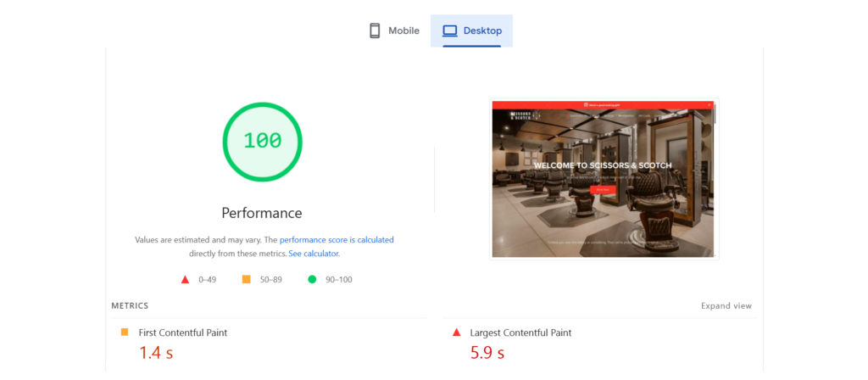
Task: Expand the metrics view
Action: click(726, 306)
